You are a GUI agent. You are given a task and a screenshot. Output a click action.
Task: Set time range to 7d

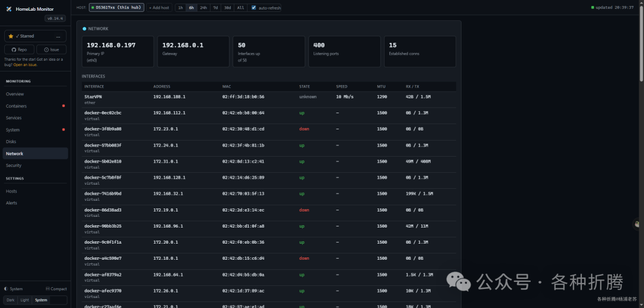[x=215, y=7]
